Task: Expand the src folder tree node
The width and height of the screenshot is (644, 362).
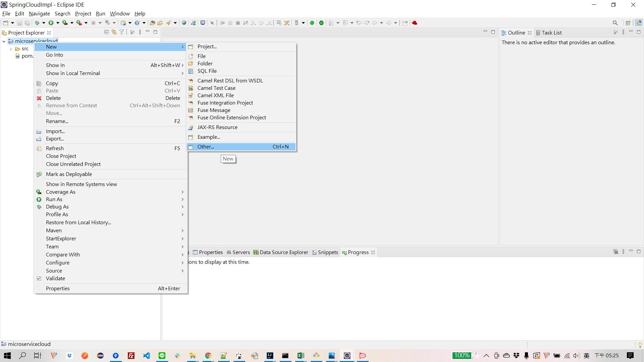Action: [x=11, y=49]
